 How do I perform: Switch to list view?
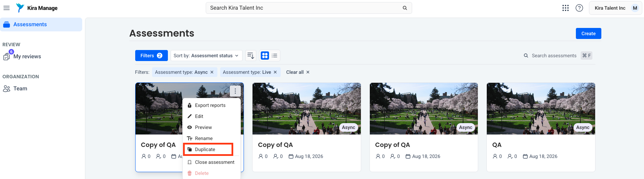coord(275,56)
